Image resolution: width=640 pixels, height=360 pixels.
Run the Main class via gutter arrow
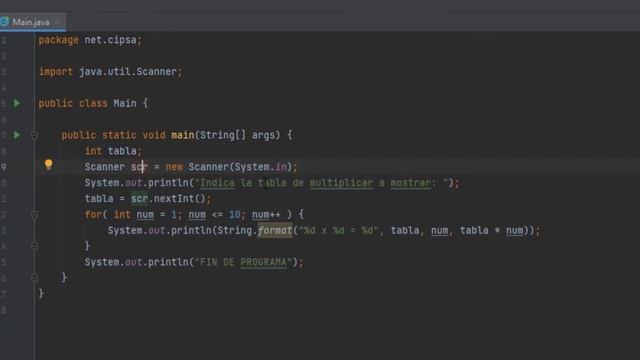[x=17, y=103]
